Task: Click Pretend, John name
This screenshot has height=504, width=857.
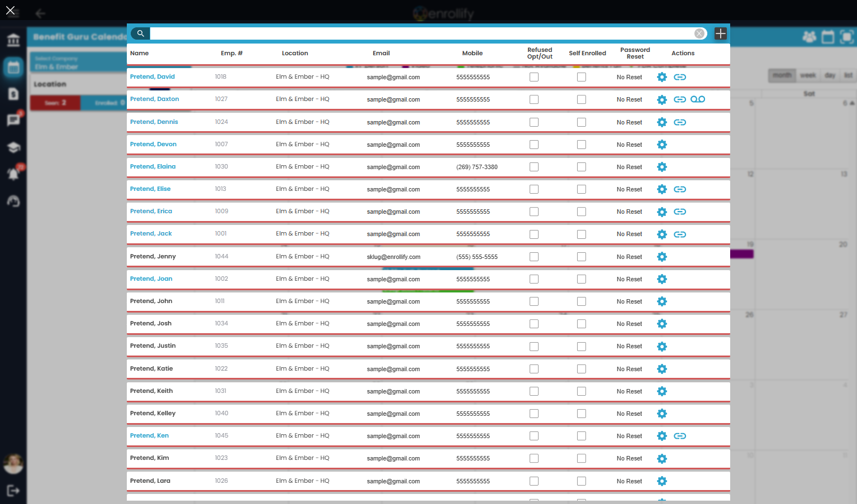Action: tap(151, 301)
